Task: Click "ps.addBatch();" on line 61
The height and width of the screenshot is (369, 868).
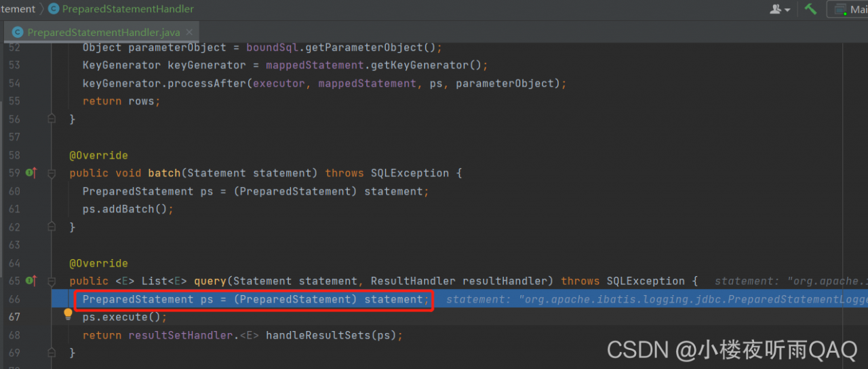Action: click(x=128, y=209)
